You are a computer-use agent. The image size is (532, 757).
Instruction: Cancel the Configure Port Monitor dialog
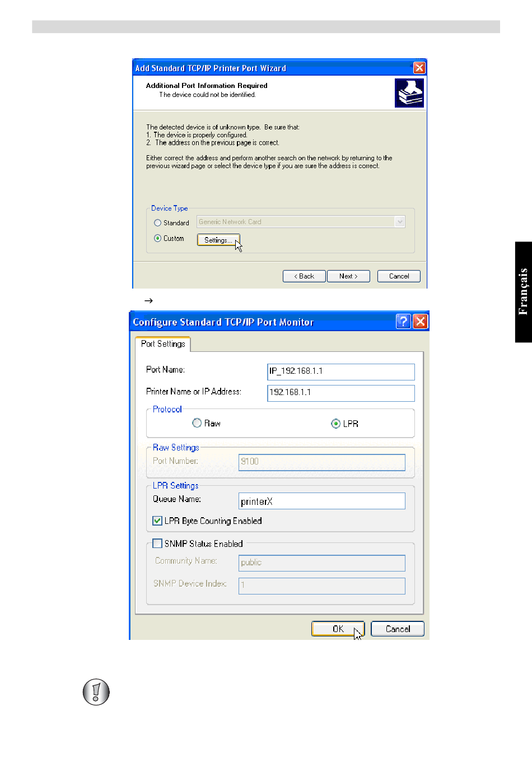click(x=398, y=629)
